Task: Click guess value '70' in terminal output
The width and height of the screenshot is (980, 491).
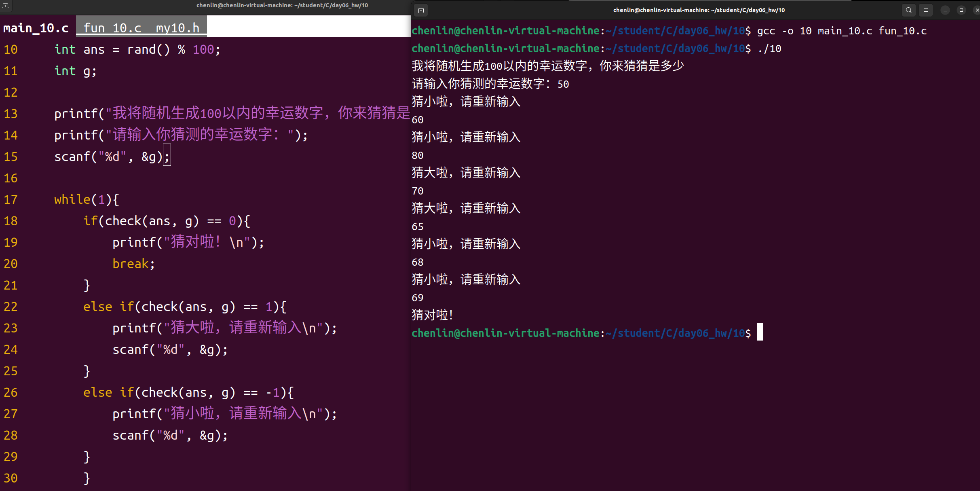Action: [x=418, y=191]
